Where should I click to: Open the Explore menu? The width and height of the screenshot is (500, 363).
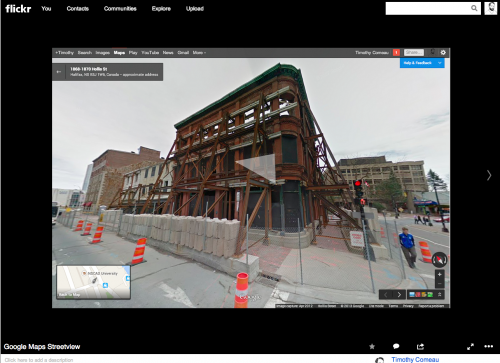pyautogui.click(x=161, y=9)
